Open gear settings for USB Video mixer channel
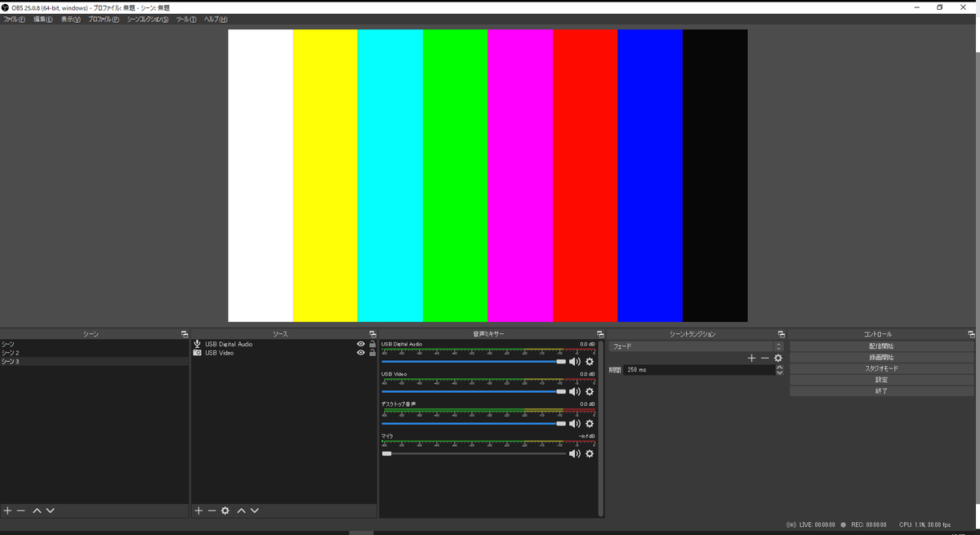Screen dimensions: 980x535 click(590, 392)
